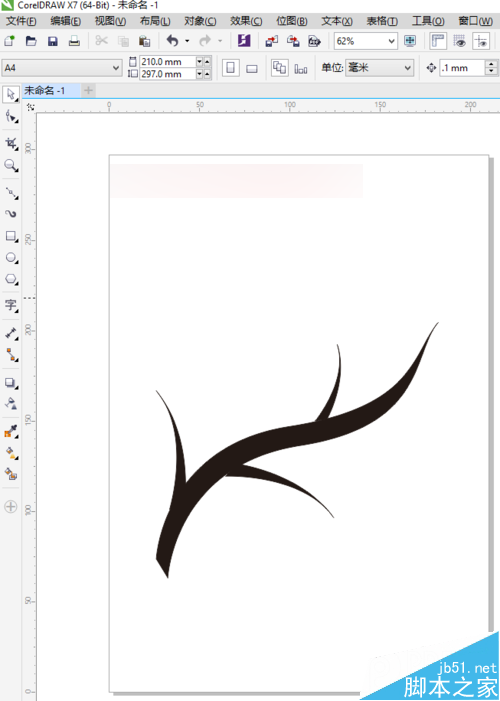Image resolution: width=500 pixels, height=701 pixels.
Task: Apply layout to all pages
Action: pyautogui.click(x=280, y=68)
